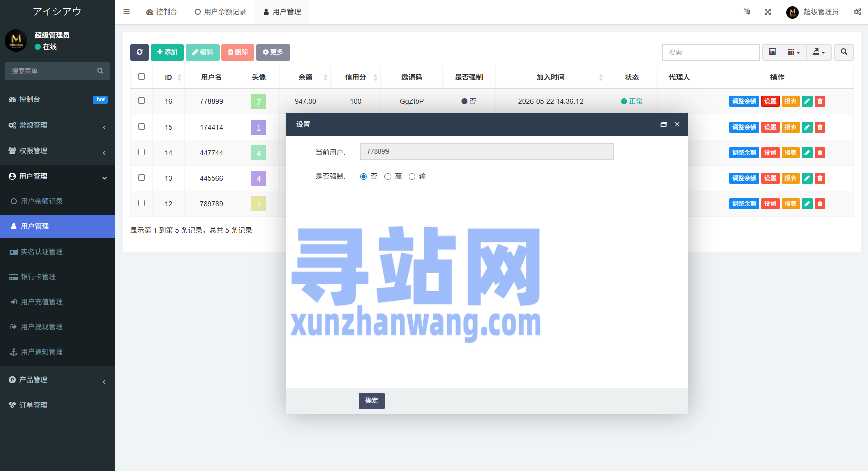
Task: Click the red trash icon for user 789789
Action: (820, 204)
